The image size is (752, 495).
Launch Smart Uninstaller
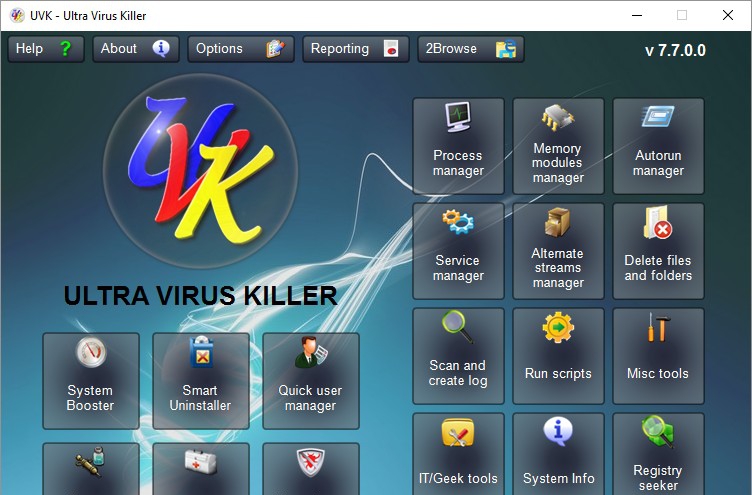(x=201, y=381)
